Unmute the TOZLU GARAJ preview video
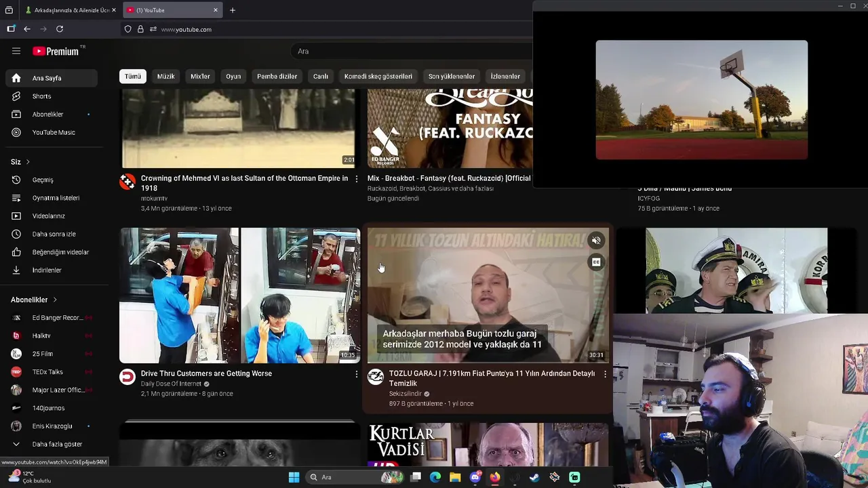This screenshot has height=488, width=868. [x=596, y=241]
